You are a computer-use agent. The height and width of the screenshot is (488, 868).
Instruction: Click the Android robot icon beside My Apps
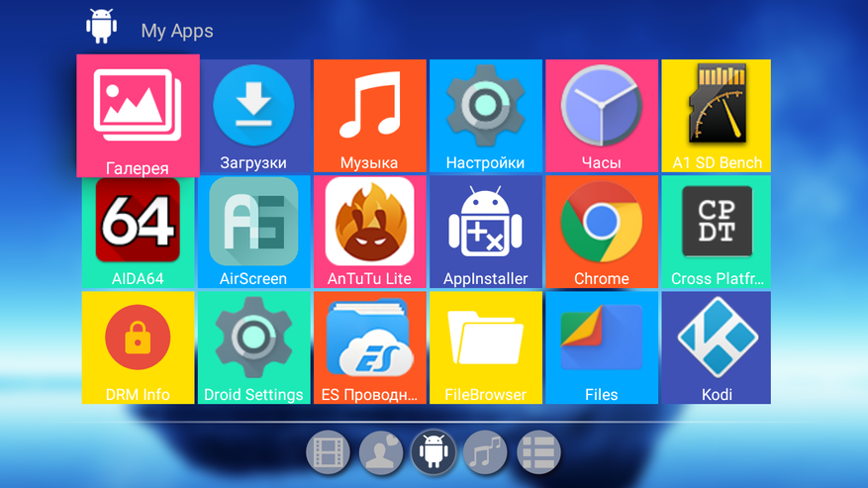coord(101,26)
